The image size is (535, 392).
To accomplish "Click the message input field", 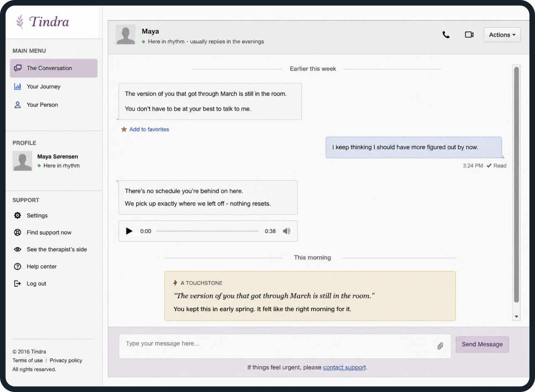I will [285, 346].
